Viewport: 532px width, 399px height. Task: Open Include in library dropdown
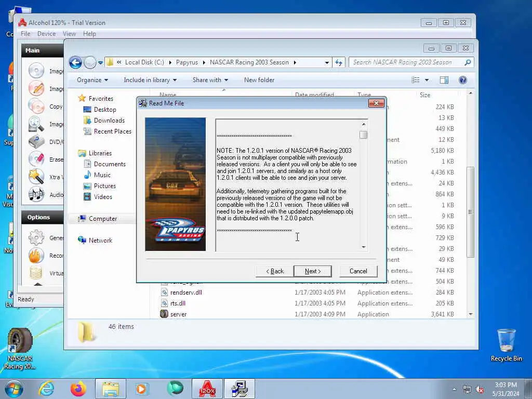(x=150, y=80)
